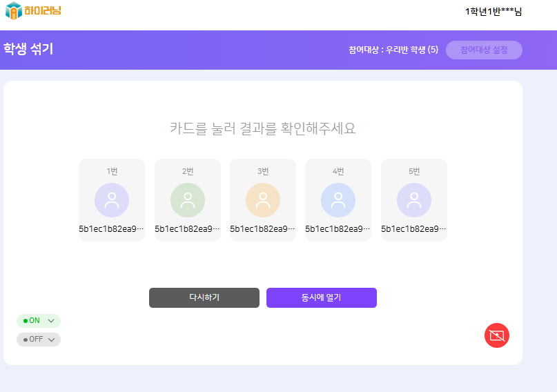Flip the 2번 card's green avatar
This screenshot has height=392, width=557.
[x=188, y=200]
